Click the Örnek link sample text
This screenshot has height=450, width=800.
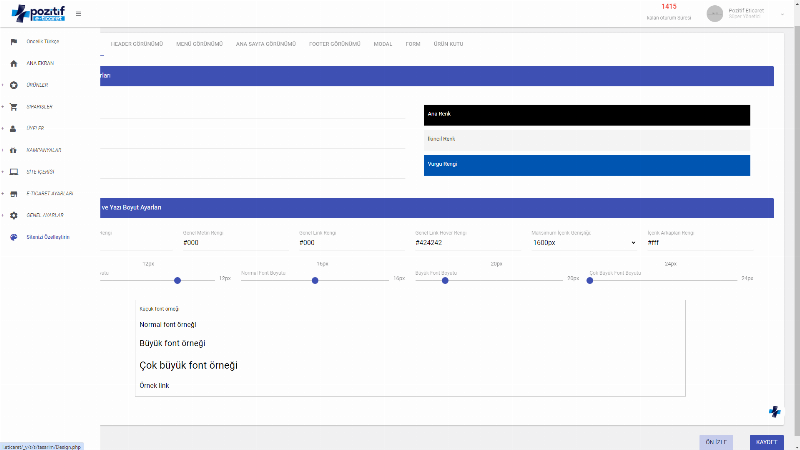pos(154,386)
